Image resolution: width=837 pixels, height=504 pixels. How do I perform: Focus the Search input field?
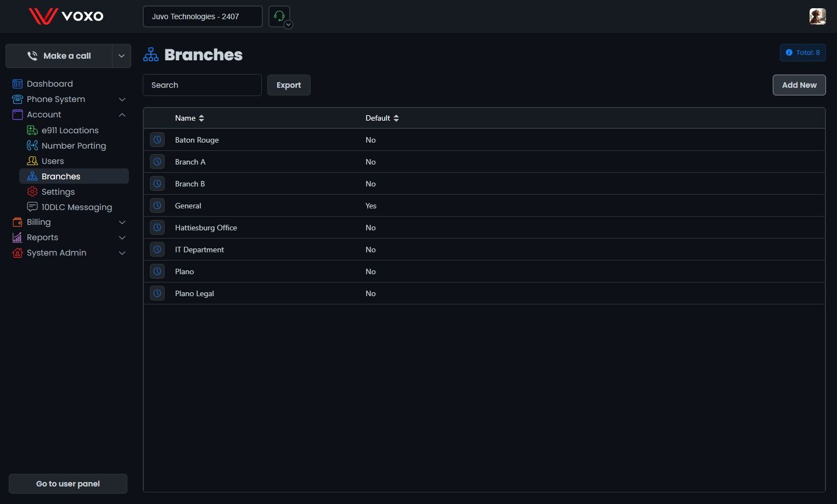[x=202, y=85]
